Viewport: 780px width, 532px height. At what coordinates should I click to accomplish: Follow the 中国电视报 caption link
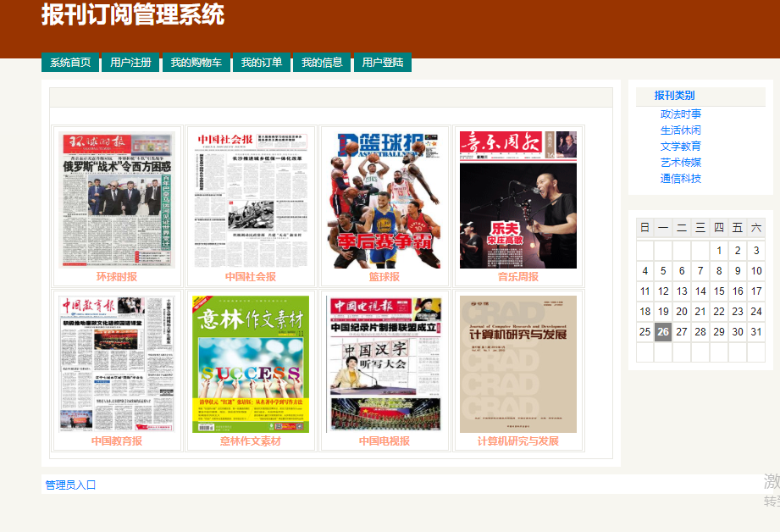pos(384,441)
